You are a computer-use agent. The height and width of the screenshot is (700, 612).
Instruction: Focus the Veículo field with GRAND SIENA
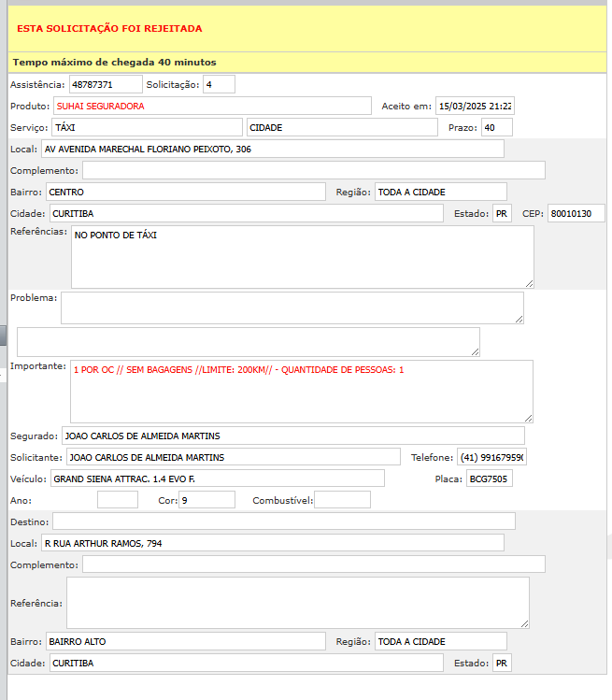coord(217,479)
